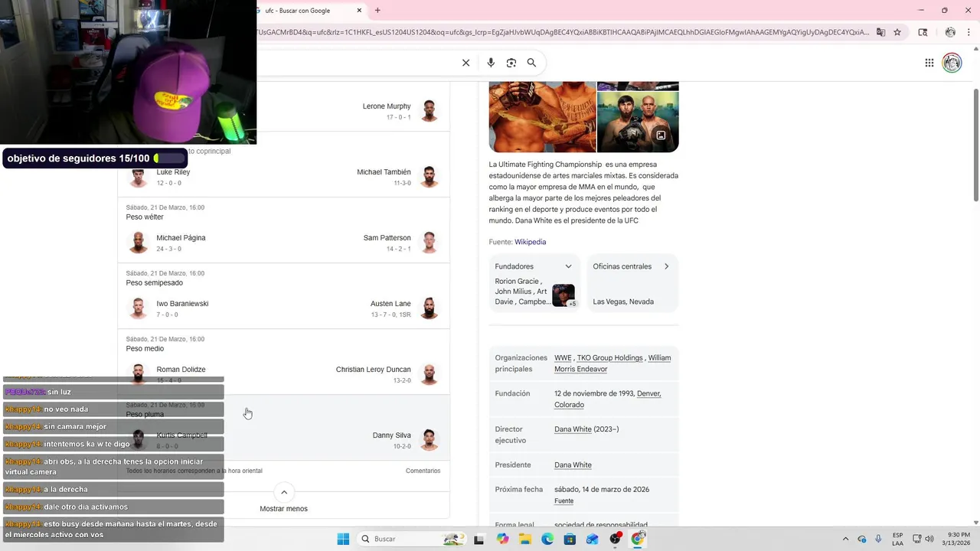
Task: Click fighter name Sam Patterson
Action: coord(387,238)
